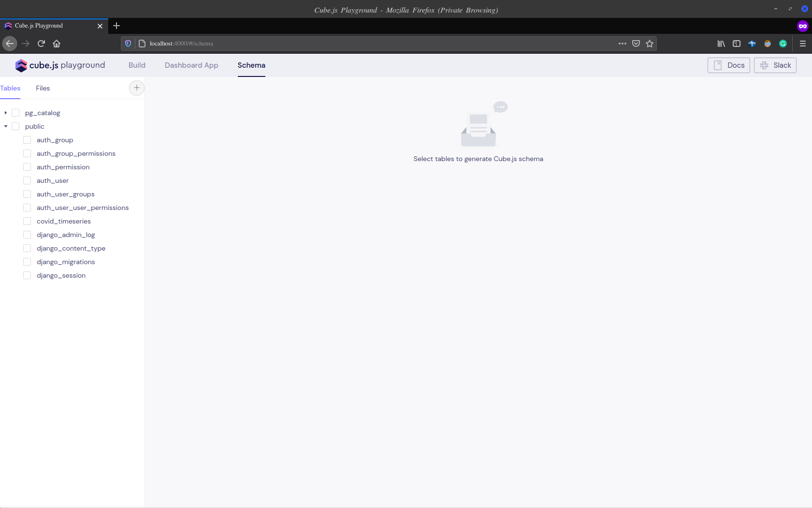Click the django_session table name
The width and height of the screenshot is (812, 508).
pos(61,275)
